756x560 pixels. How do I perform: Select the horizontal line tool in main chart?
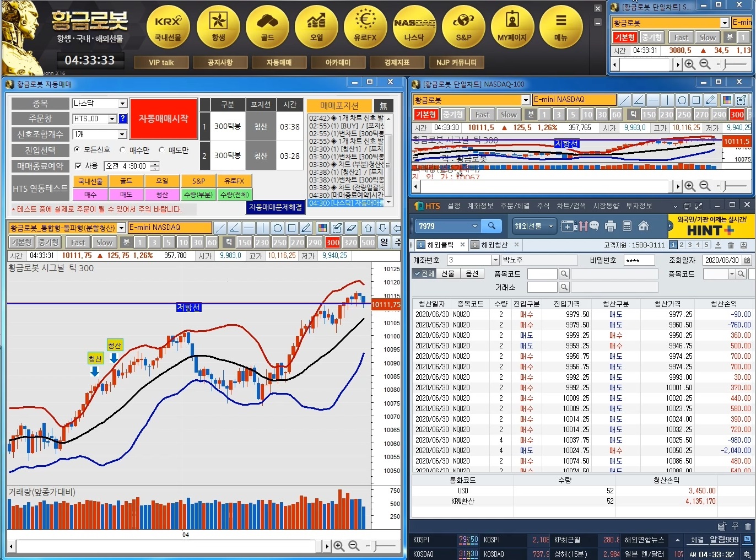tap(249, 228)
